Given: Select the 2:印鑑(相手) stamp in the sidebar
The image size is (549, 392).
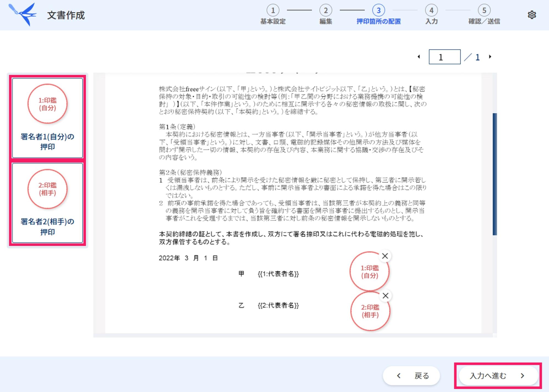Looking at the screenshot, I should coord(48,189).
